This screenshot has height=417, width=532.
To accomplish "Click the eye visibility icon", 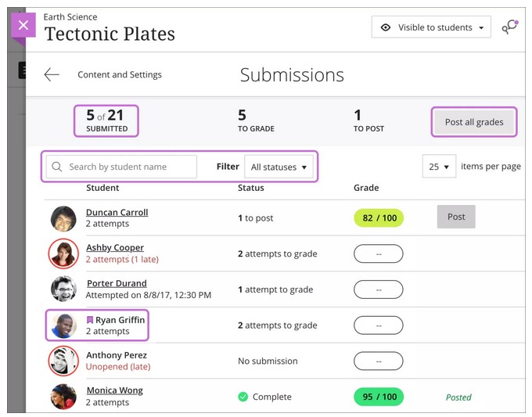I will click(386, 27).
